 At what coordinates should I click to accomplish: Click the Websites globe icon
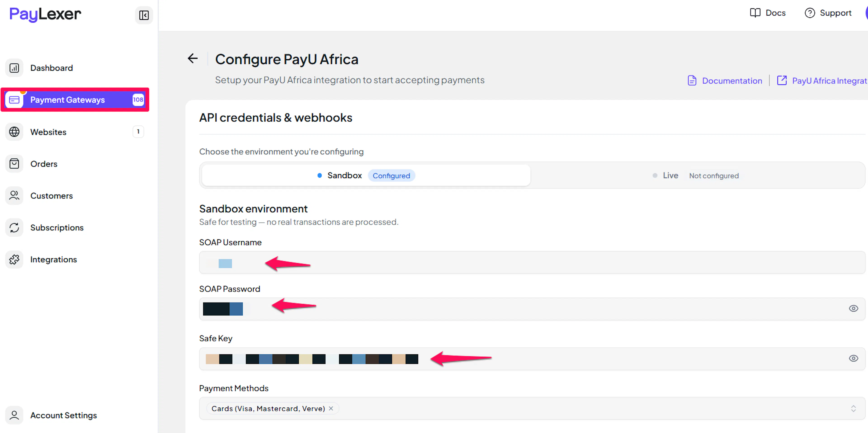(x=14, y=132)
